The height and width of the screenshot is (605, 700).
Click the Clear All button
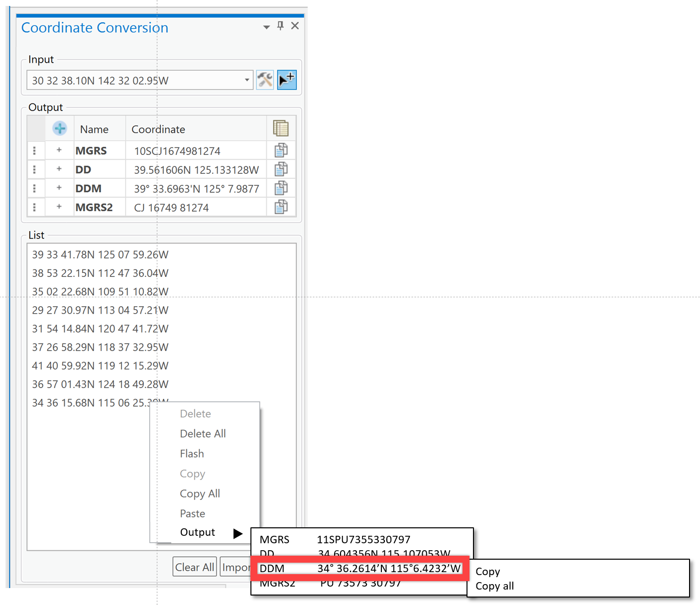(x=195, y=567)
